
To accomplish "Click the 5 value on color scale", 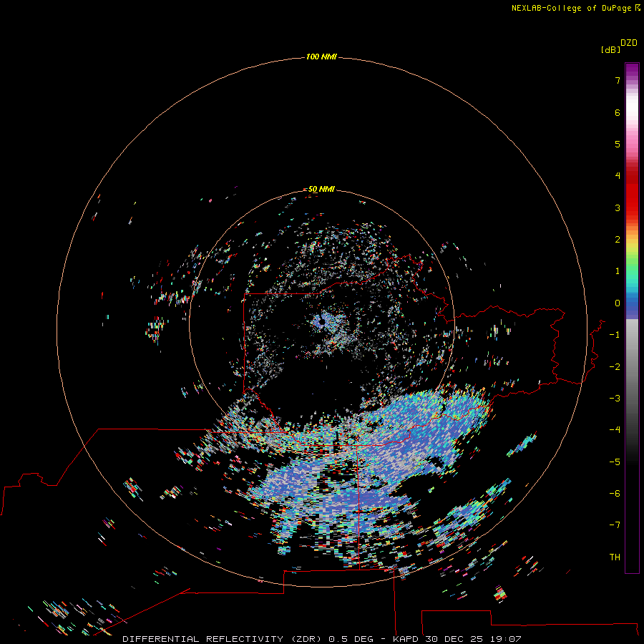I will pyautogui.click(x=618, y=144).
